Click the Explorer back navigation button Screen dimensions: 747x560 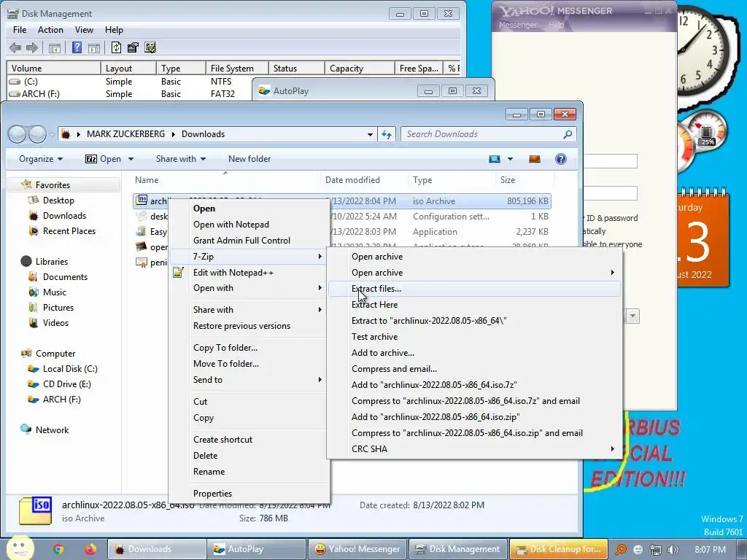pyautogui.click(x=18, y=134)
